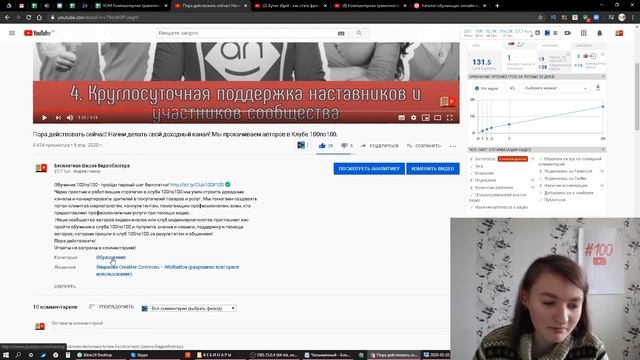
Task: Go to YouTube home via logo
Action: click(39, 33)
